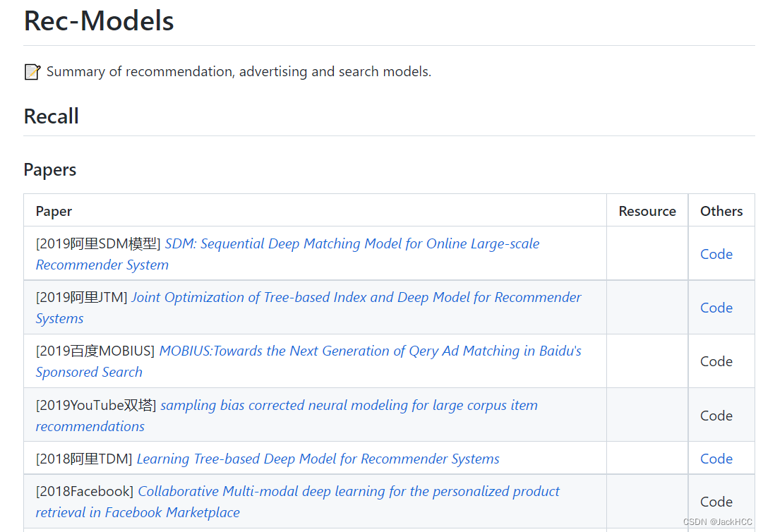Click the summary of recommendation models description text

click(239, 71)
